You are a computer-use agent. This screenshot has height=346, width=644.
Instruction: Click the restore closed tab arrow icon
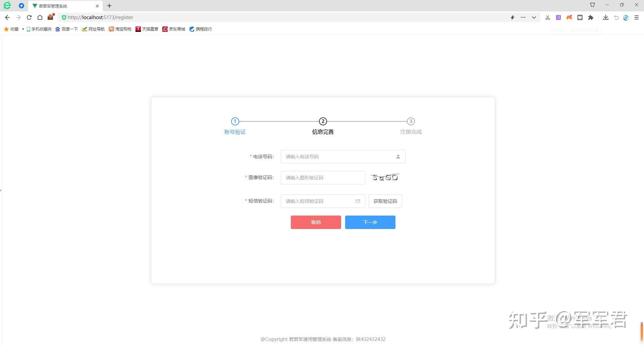click(x=616, y=17)
